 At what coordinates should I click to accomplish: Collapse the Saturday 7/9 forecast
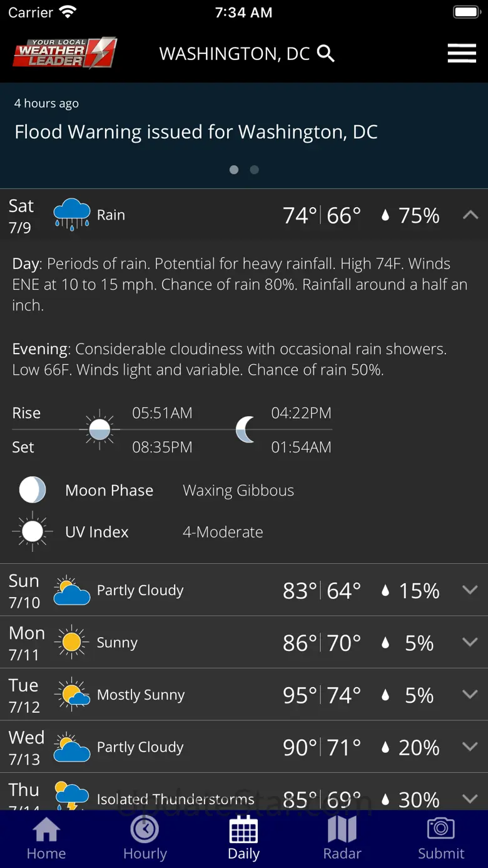(470, 215)
